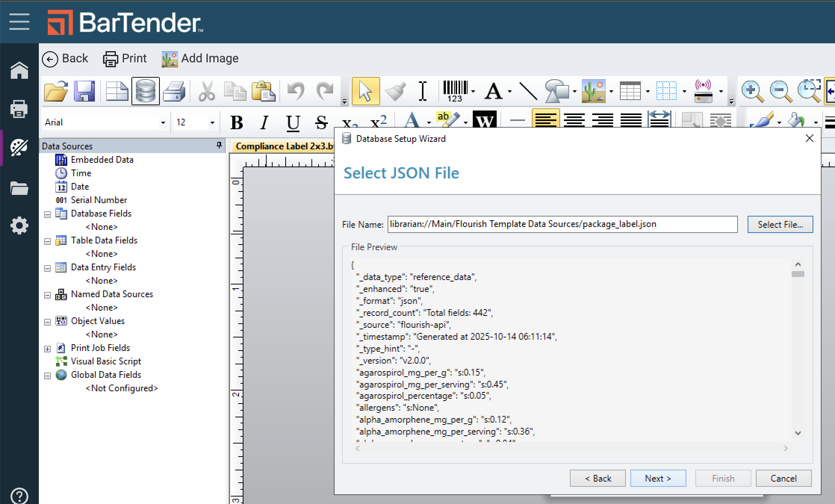Screen dimensions: 835x504
Task: Click the Database Connection Setup toolbar icon
Action: (x=145, y=91)
